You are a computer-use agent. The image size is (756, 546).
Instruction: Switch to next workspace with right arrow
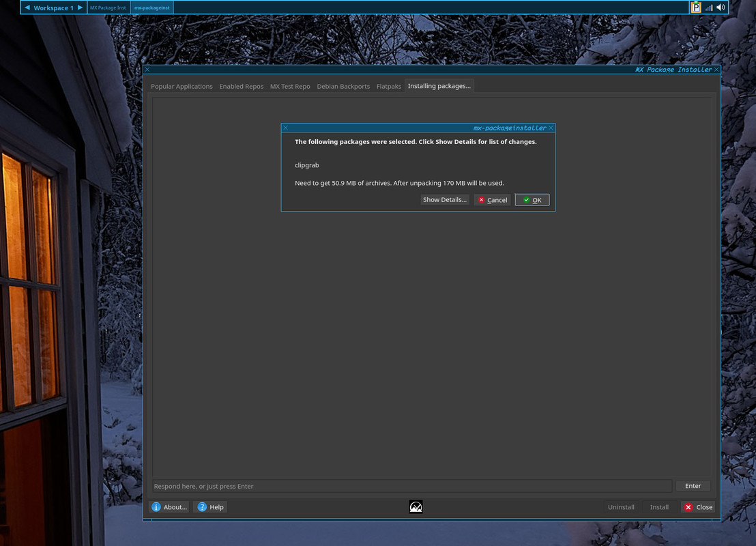(x=80, y=8)
